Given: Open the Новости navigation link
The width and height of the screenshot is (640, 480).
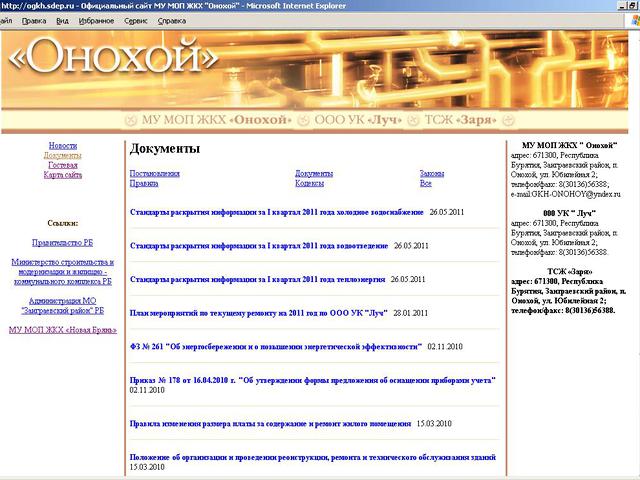Looking at the screenshot, I should (63, 146).
